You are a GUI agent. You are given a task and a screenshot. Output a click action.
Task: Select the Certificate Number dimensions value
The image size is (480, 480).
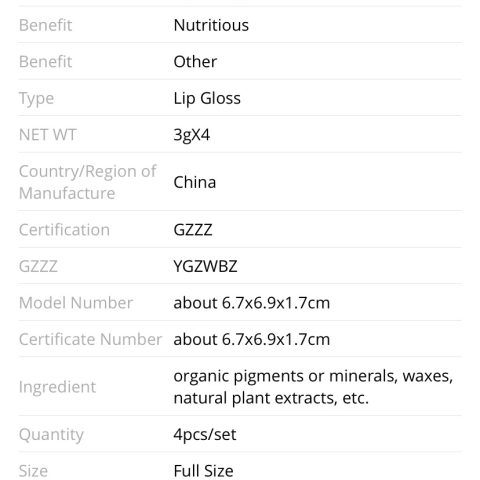[252, 339]
